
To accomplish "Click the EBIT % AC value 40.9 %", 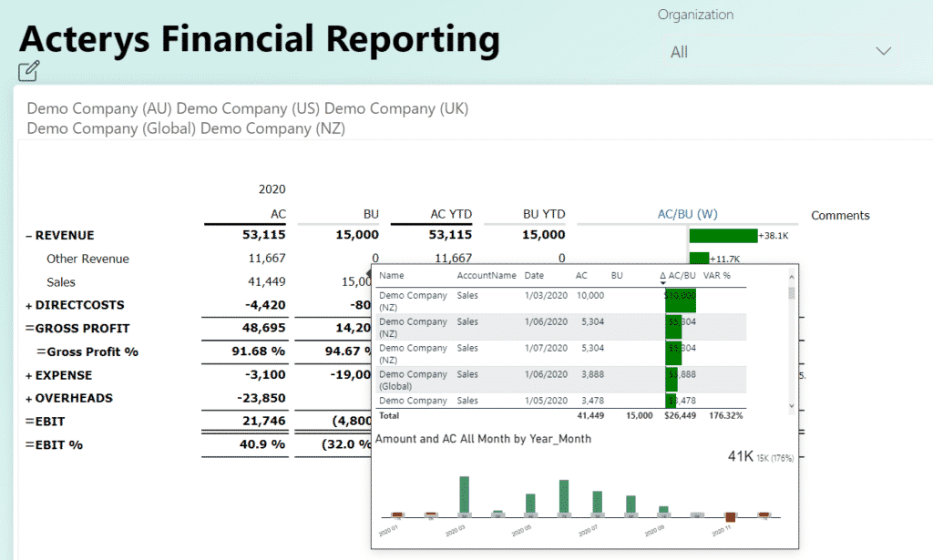I will point(262,444).
